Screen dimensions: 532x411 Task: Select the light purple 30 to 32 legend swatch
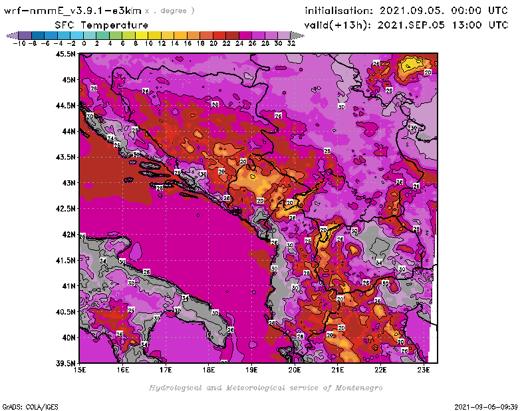coord(284,36)
